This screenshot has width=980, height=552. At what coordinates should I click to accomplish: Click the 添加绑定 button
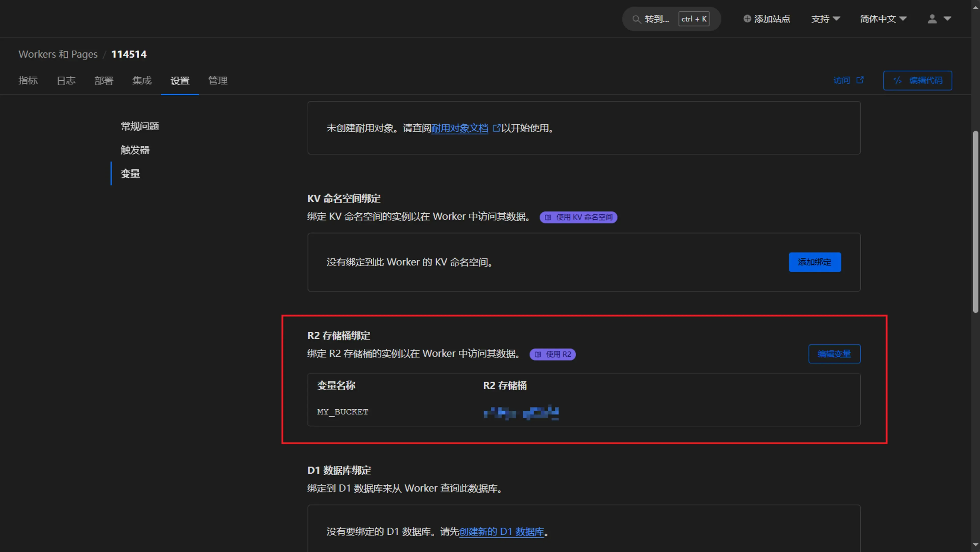point(815,262)
